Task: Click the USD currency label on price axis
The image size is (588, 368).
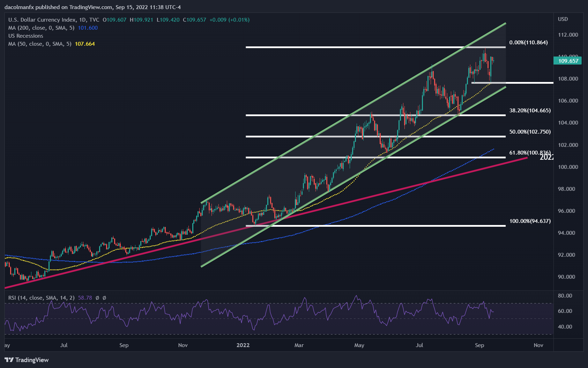Action: [x=563, y=19]
